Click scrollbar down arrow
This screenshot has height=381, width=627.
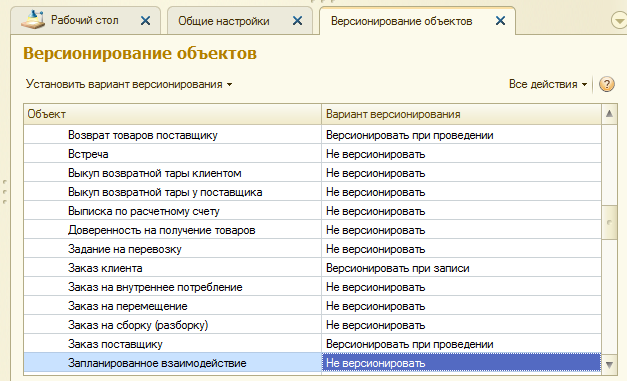(x=609, y=364)
